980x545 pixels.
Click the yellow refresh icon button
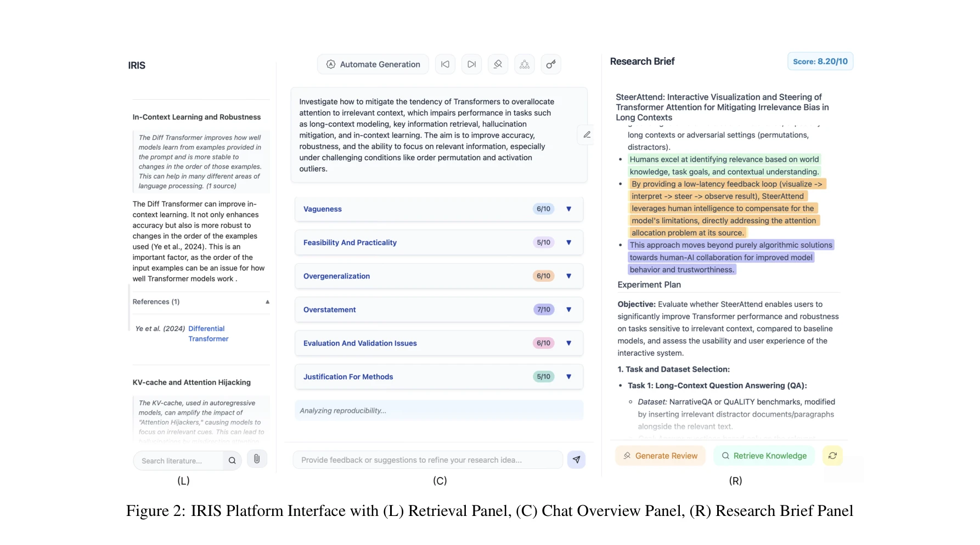832,456
